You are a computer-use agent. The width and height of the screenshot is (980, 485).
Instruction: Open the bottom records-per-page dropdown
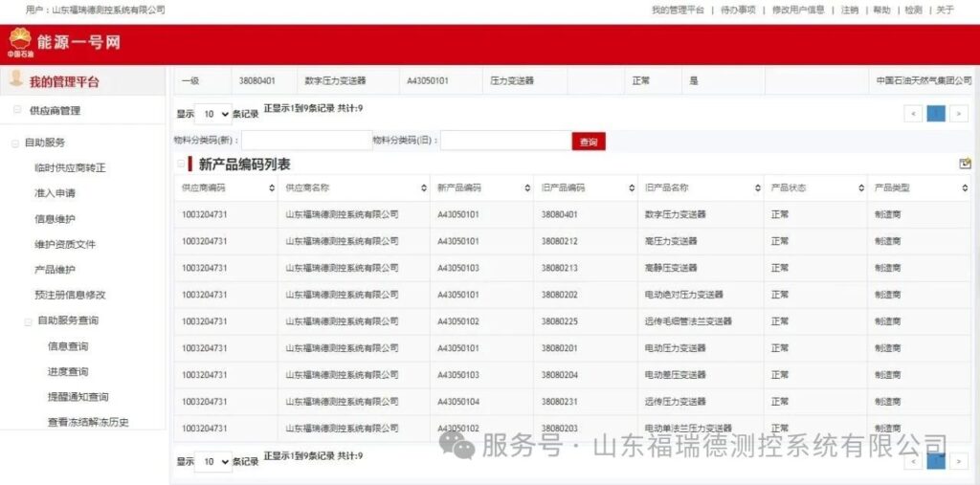(213, 462)
